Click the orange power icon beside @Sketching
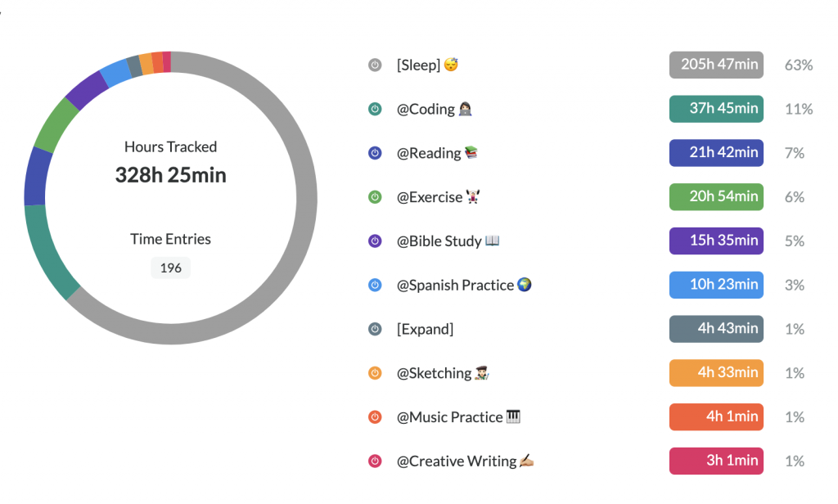Screen dimensions: 838x504 coord(375,373)
